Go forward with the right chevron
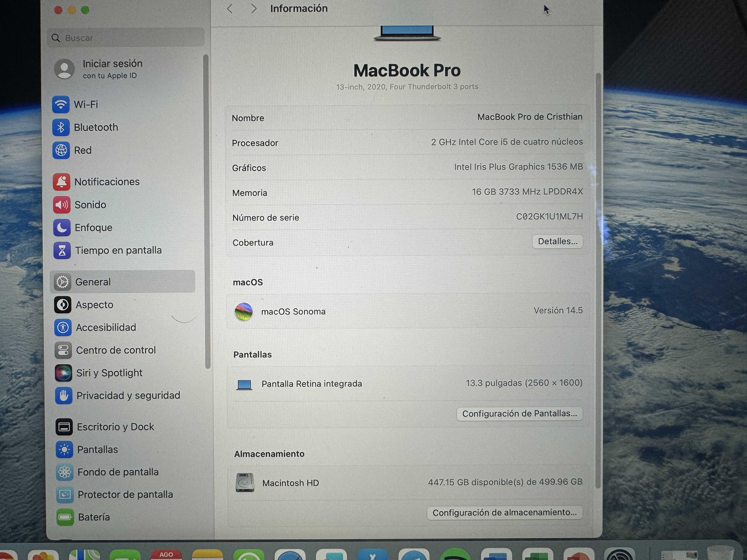The image size is (747, 560). pos(254,9)
